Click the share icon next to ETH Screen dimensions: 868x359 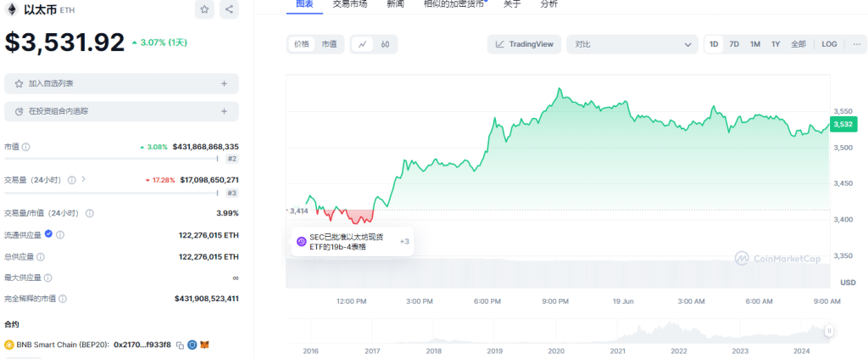click(230, 10)
